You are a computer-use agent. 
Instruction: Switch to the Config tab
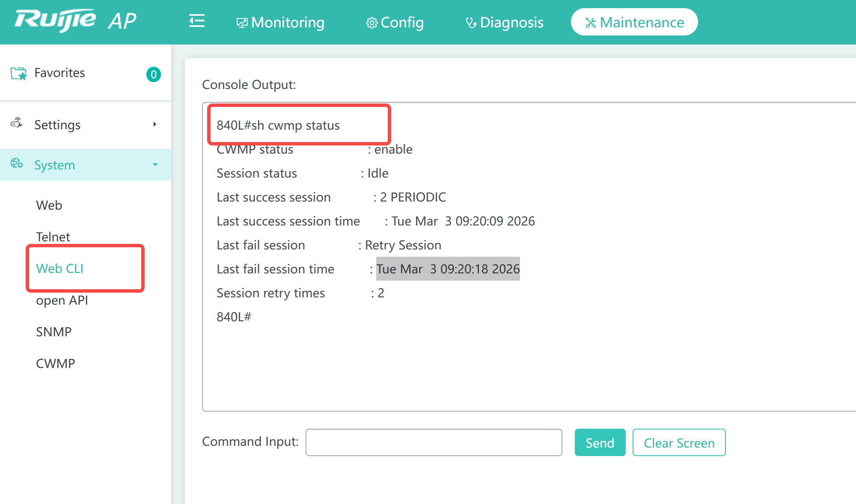pos(395,22)
